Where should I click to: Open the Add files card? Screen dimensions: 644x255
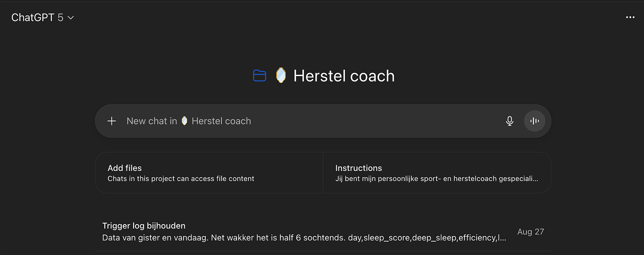tap(209, 173)
